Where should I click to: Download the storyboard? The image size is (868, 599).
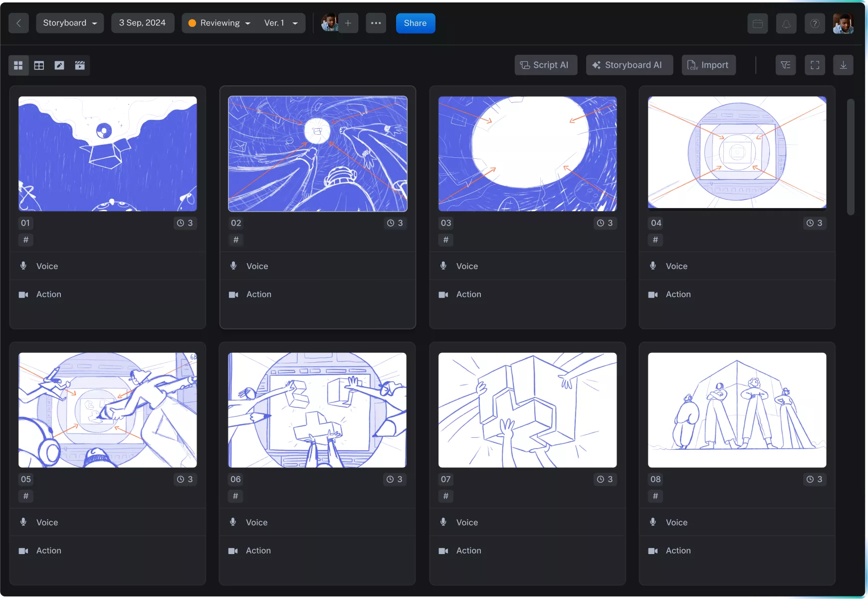click(844, 65)
